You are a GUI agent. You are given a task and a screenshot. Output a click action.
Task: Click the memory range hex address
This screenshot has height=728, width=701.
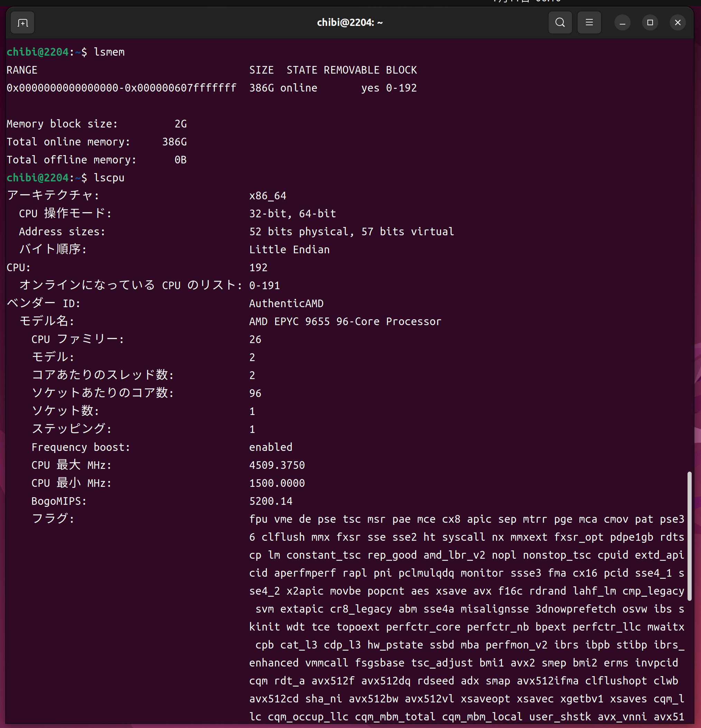[x=121, y=88]
